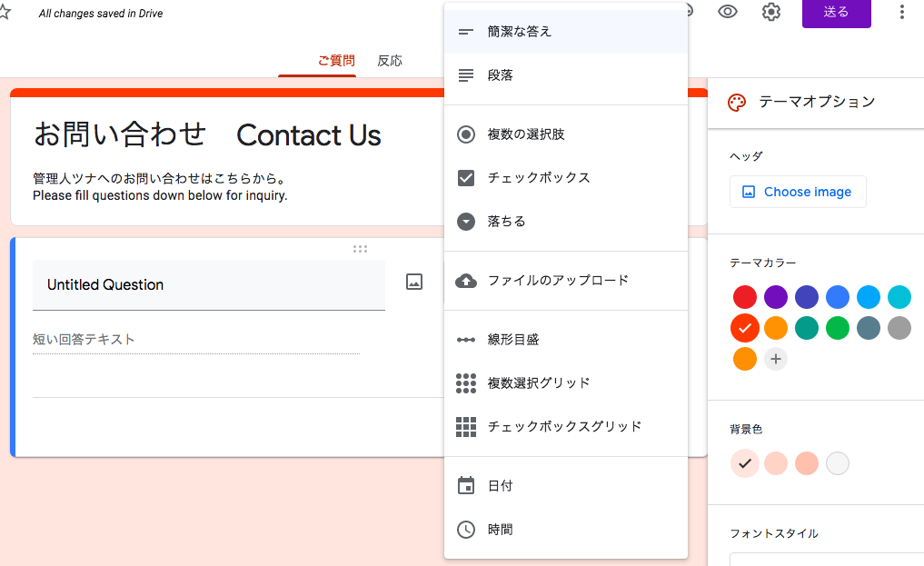Select the 時間 clock icon
The height and width of the screenshot is (566, 924).
[x=466, y=529]
